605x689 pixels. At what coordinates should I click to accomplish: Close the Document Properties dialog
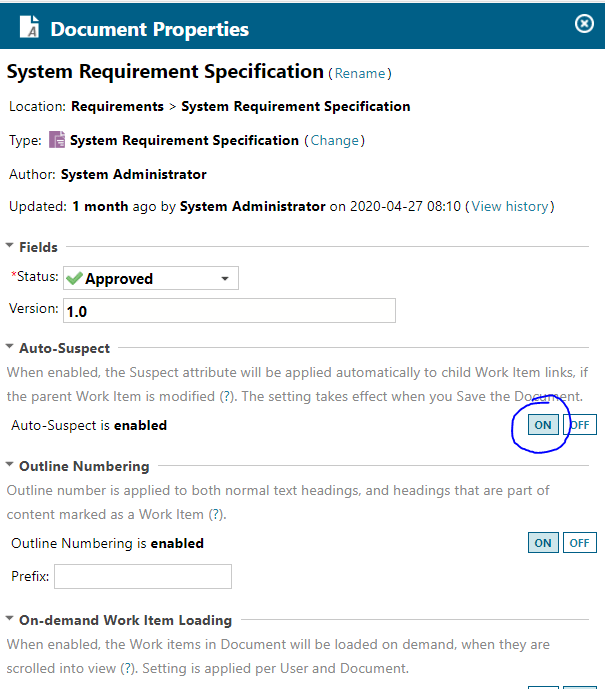[585, 23]
